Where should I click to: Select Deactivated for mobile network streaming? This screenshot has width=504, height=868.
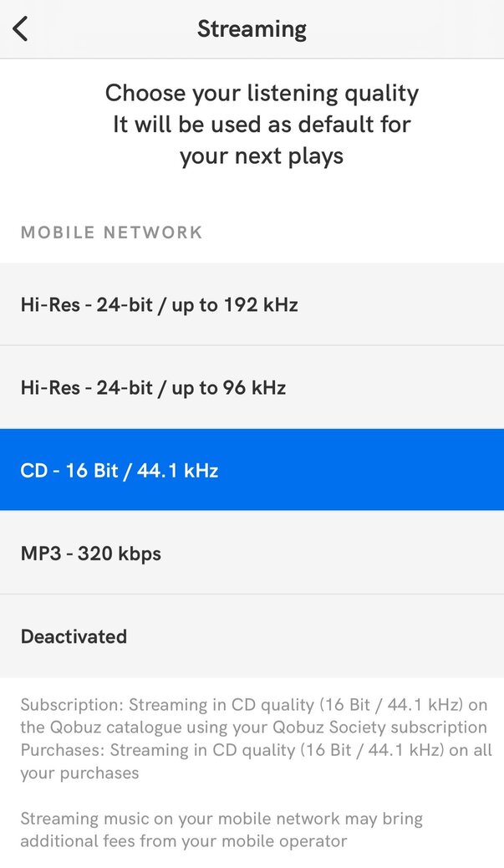click(x=74, y=636)
